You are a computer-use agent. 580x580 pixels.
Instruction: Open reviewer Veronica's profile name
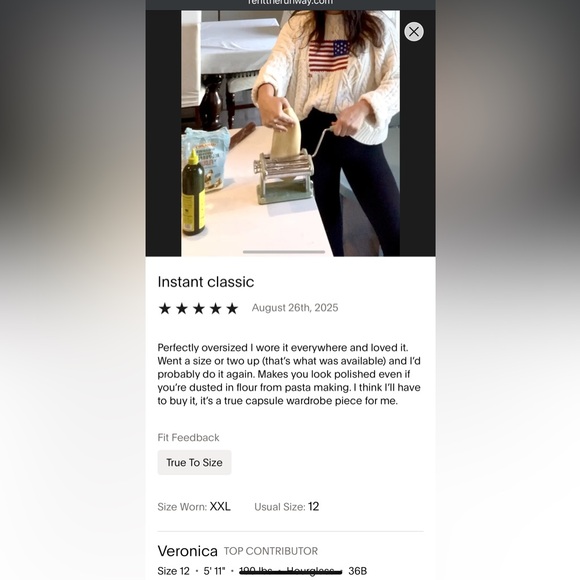(188, 551)
